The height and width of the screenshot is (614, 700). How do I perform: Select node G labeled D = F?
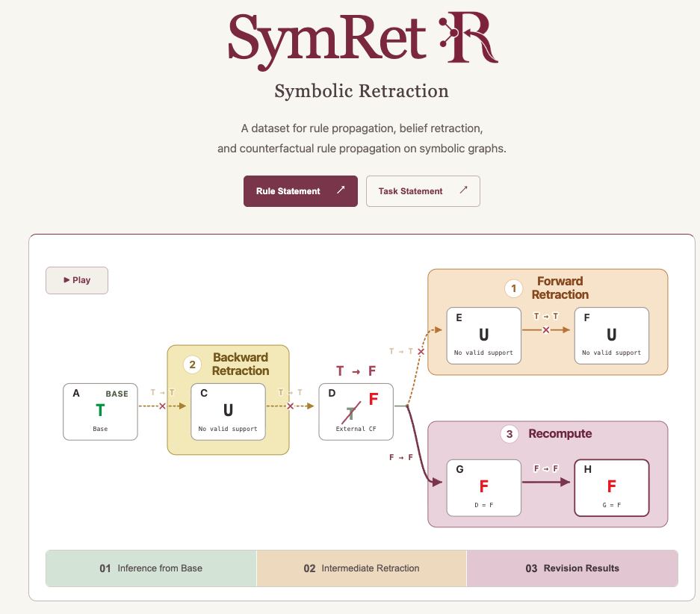[484, 488]
